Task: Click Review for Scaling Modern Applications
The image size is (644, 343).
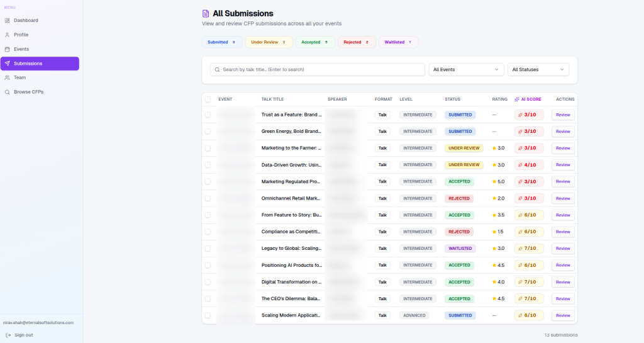Action: [x=563, y=315]
